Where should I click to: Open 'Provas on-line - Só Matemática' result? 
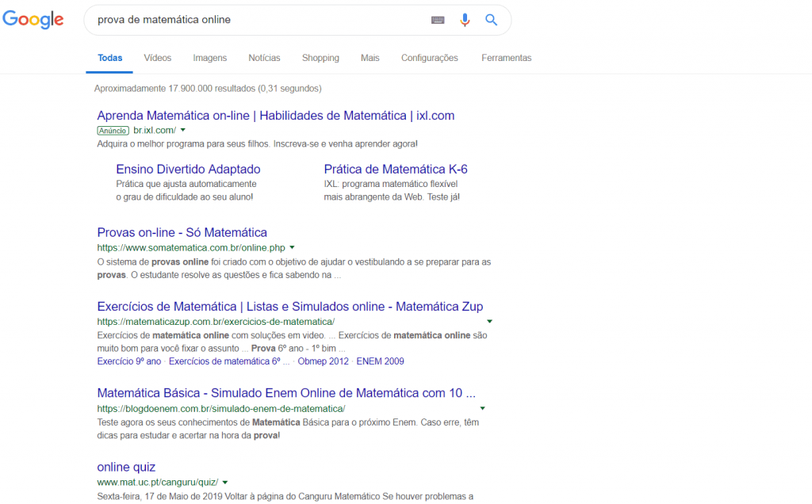pos(182,232)
